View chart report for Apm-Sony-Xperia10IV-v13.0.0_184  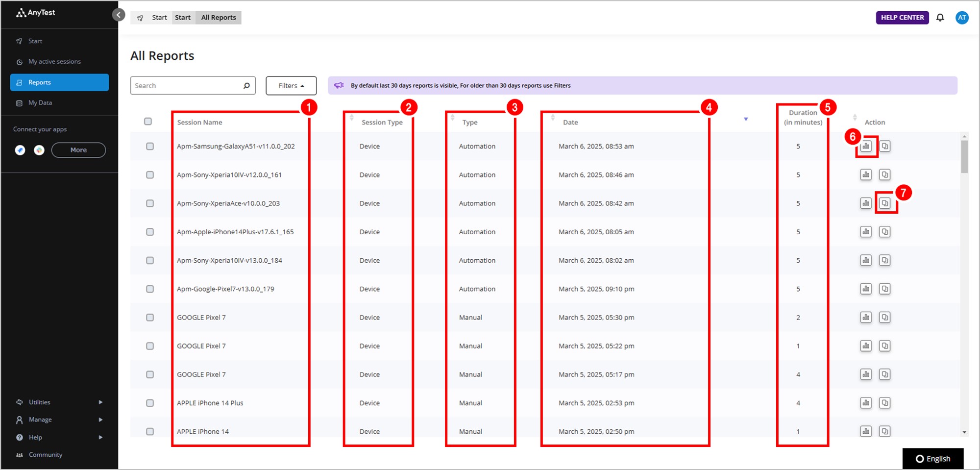[866, 260]
